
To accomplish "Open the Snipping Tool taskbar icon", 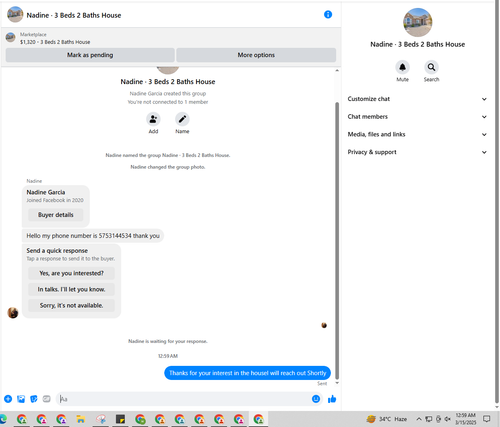I will coord(101,419).
